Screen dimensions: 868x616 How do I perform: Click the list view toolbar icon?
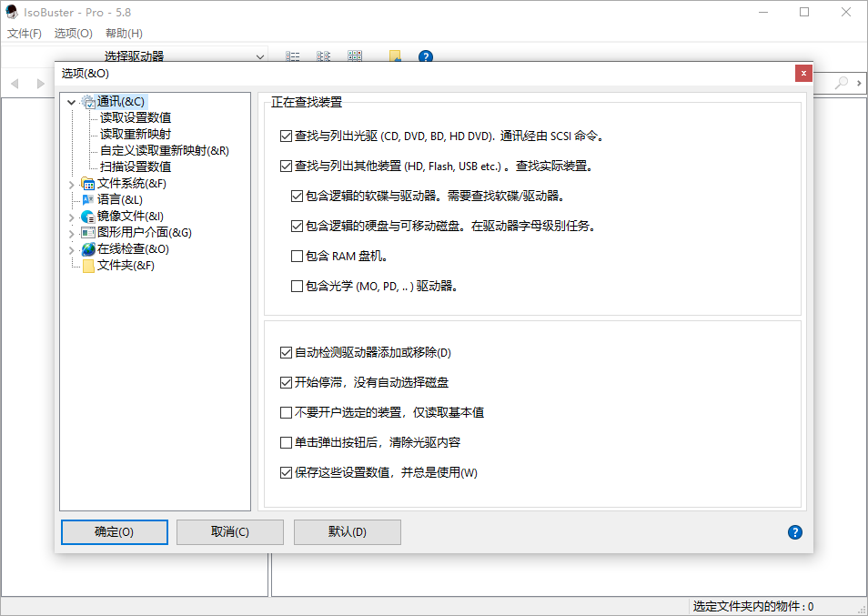[292, 56]
